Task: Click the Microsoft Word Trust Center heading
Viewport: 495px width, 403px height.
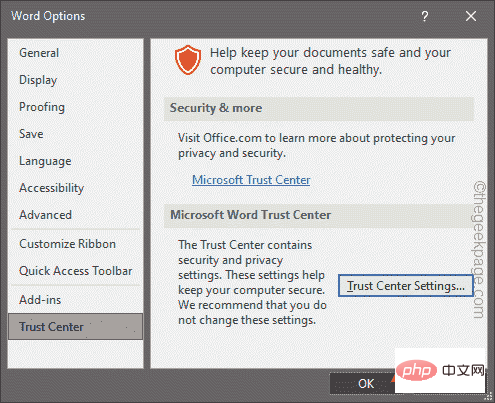Action: pyautogui.click(x=251, y=215)
